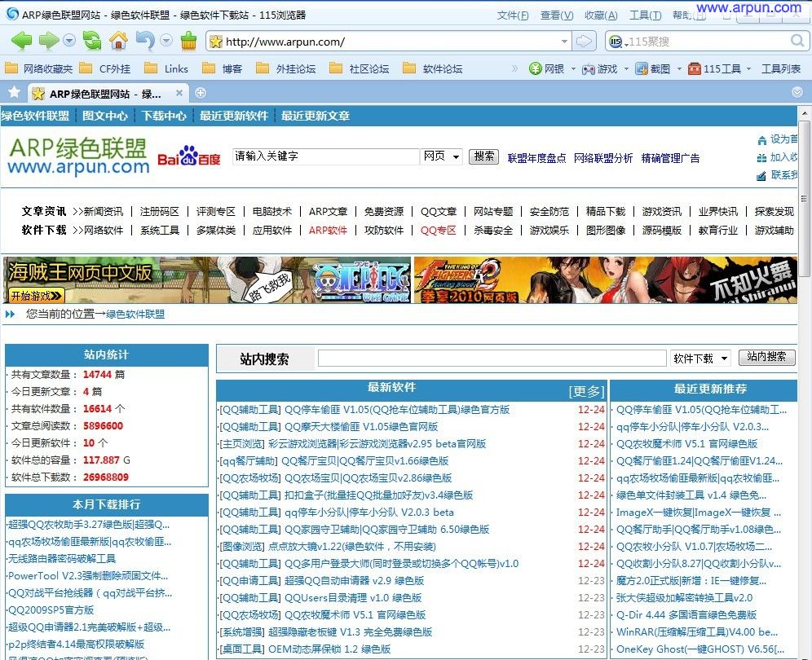This screenshot has height=660, width=812.
Task: Click the Go arrow beside address bar
Action: [x=584, y=42]
